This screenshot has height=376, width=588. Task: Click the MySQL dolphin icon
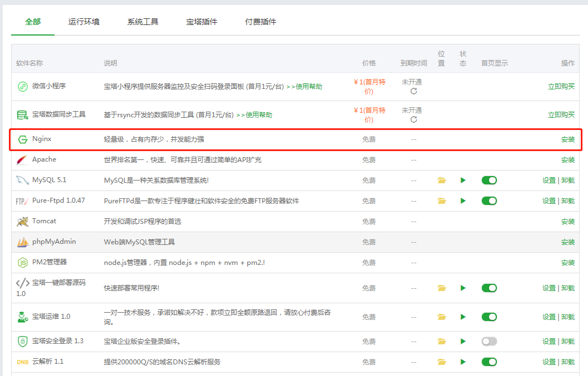click(x=22, y=181)
